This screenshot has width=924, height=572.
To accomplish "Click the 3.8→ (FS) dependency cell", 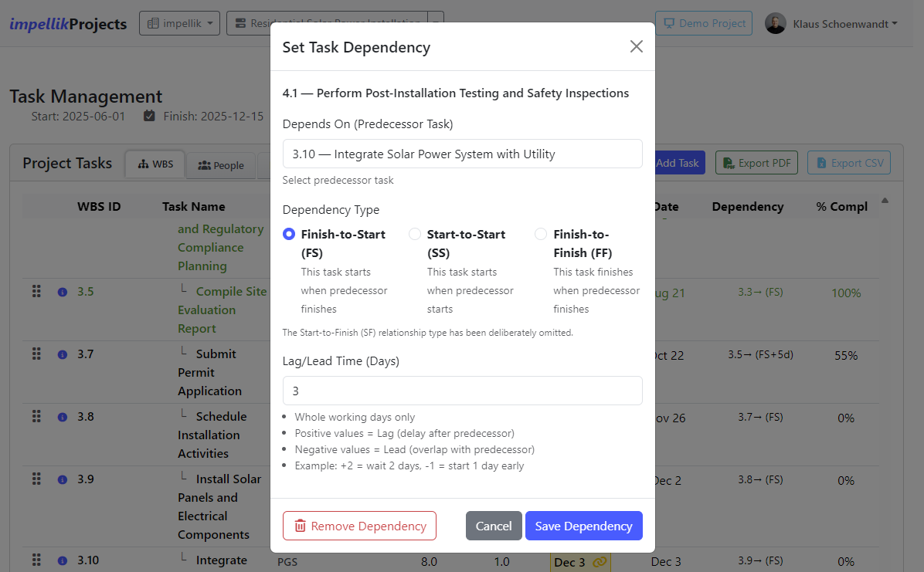I will [760, 479].
